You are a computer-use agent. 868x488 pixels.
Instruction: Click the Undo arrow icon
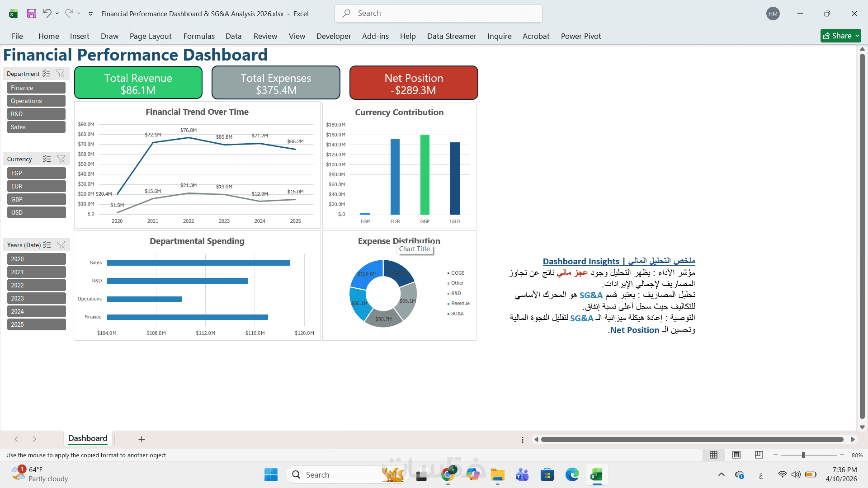[x=47, y=13]
